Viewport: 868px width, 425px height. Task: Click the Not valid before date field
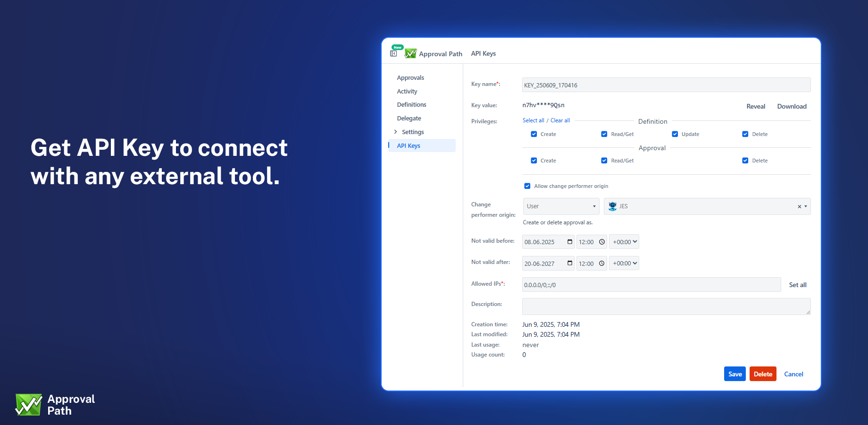point(548,242)
